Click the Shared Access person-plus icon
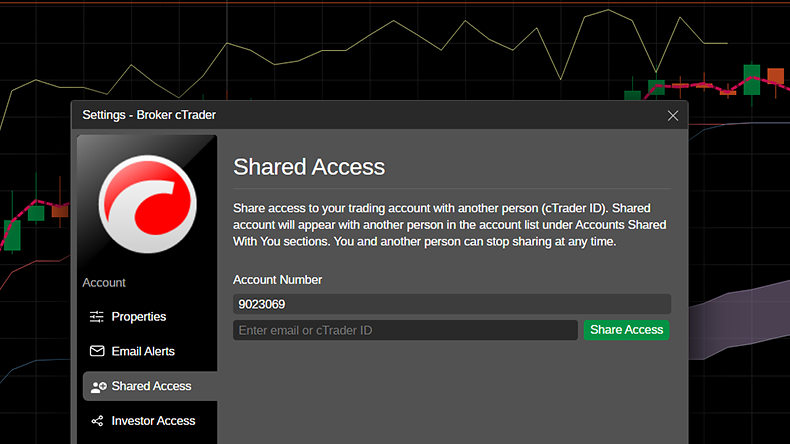This screenshot has height=444, width=790. [x=98, y=387]
